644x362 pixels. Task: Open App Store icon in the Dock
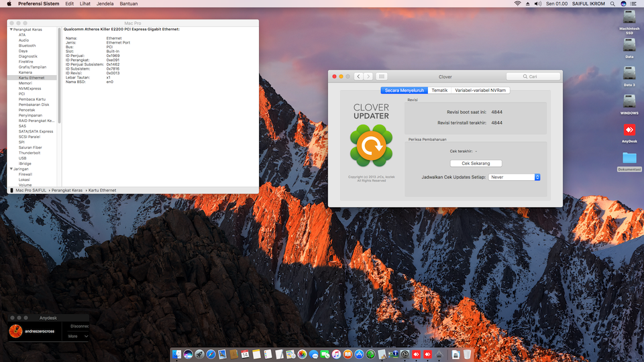(x=360, y=354)
